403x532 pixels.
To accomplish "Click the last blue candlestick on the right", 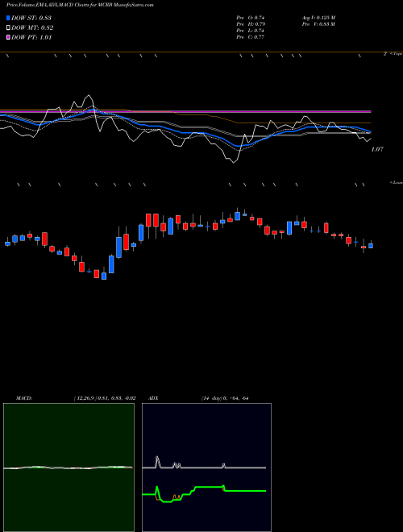I will [x=371, y=245].
